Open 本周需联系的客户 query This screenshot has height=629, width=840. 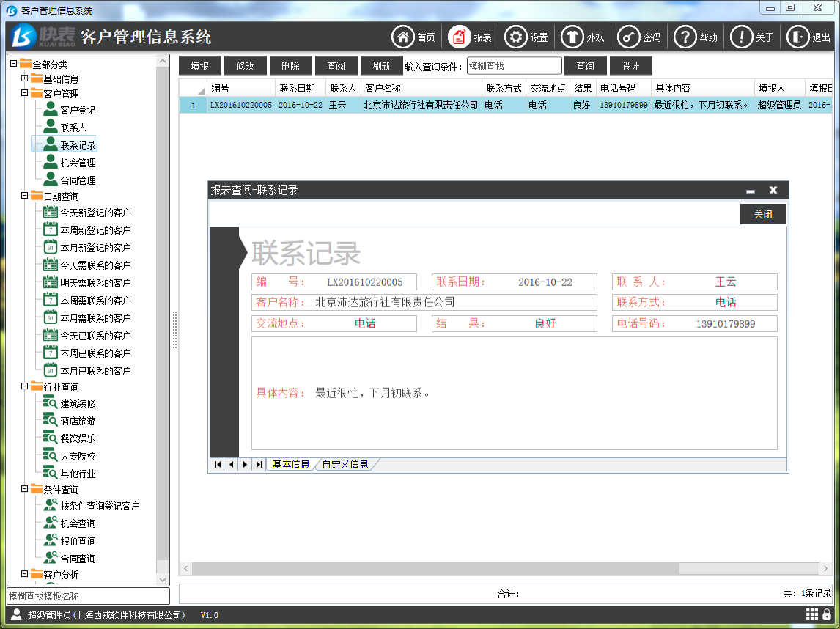95,301
